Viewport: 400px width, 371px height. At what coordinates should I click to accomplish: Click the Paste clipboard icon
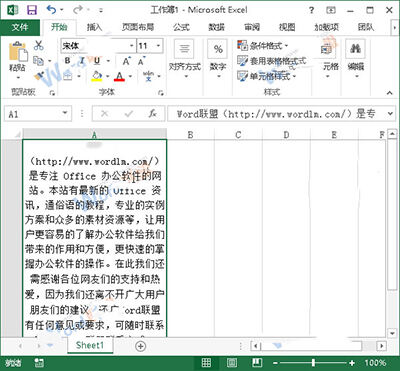click(18, 52)
